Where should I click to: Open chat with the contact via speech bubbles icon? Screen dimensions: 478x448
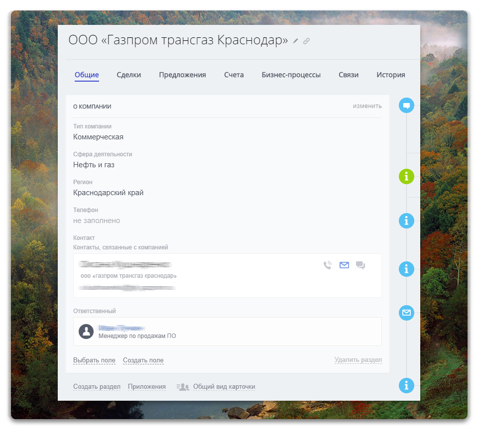[x=360, y=265]
